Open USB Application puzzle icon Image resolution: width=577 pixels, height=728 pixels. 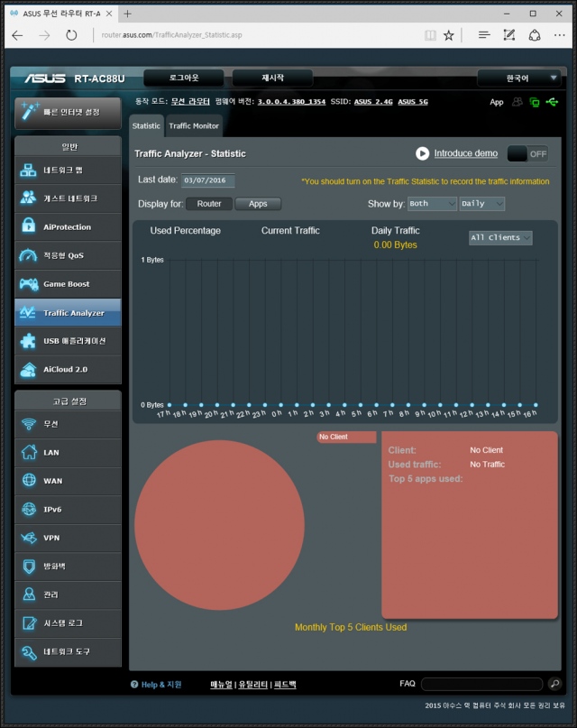click(x=28, y=341)
